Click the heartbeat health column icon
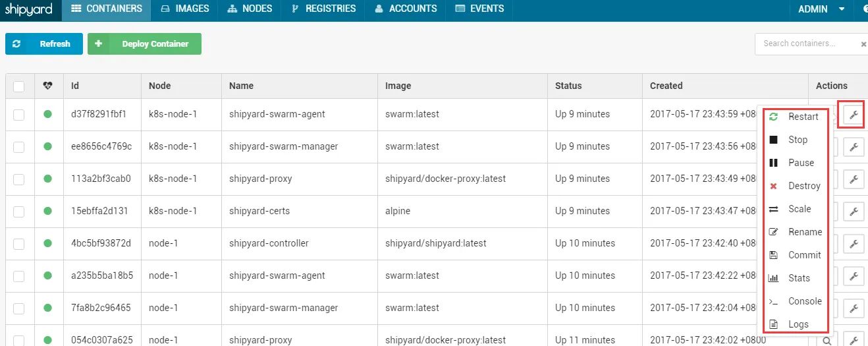Viewport: 868px width, 346px height. (x=47, y=86)
